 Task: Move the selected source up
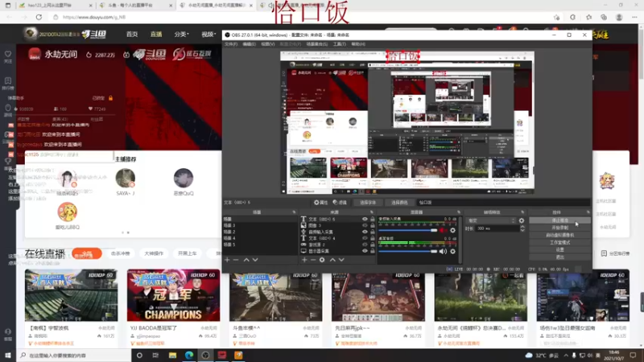click(x=332, y=260)
